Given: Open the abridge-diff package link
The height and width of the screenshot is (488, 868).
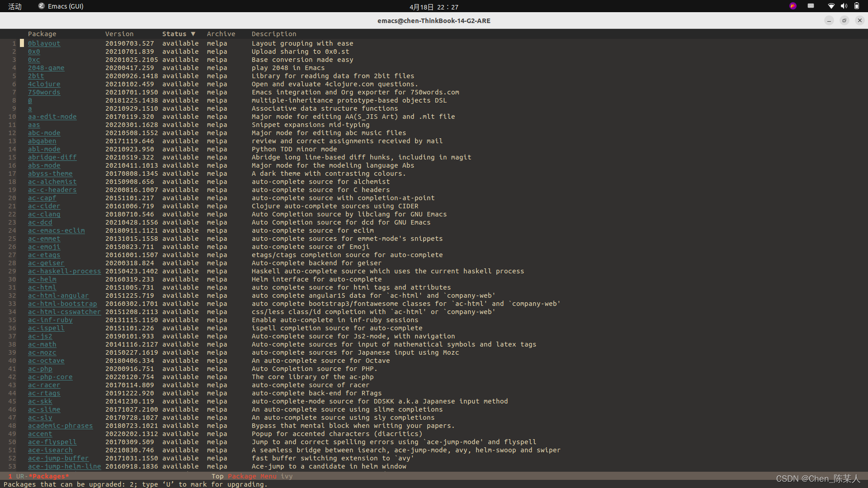Looking at the screenshot, I should [x=52, y=157].
